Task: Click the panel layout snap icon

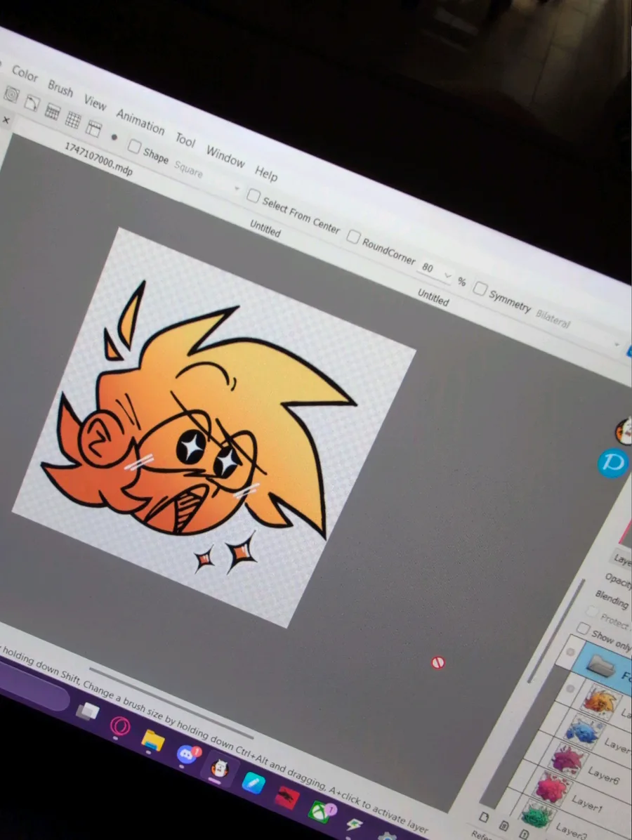Action: (x=93, y=129)
